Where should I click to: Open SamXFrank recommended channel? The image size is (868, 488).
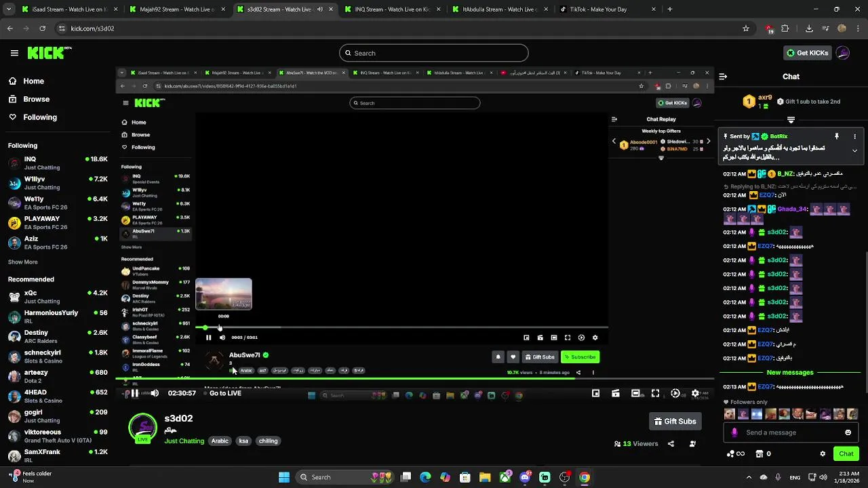pos(58,455)
